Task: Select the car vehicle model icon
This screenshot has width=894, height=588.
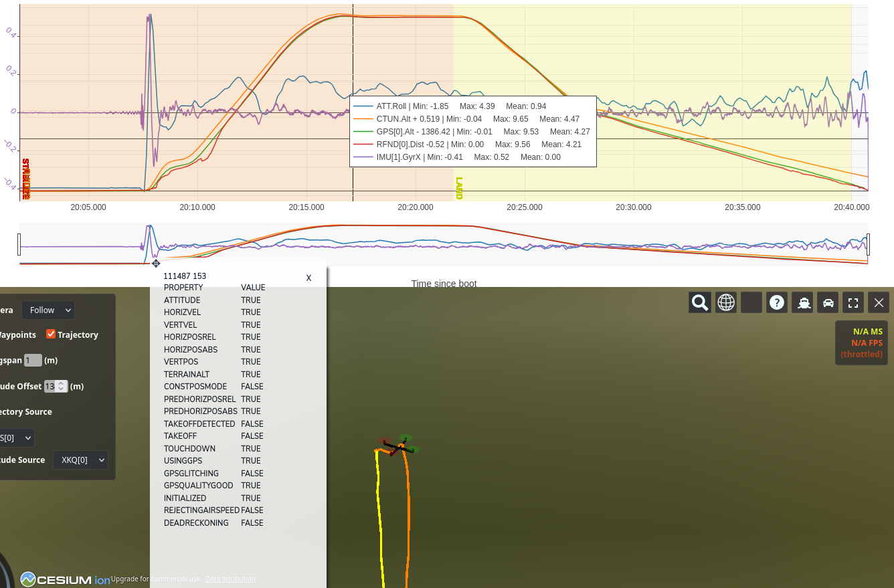Action: [828, 302]
